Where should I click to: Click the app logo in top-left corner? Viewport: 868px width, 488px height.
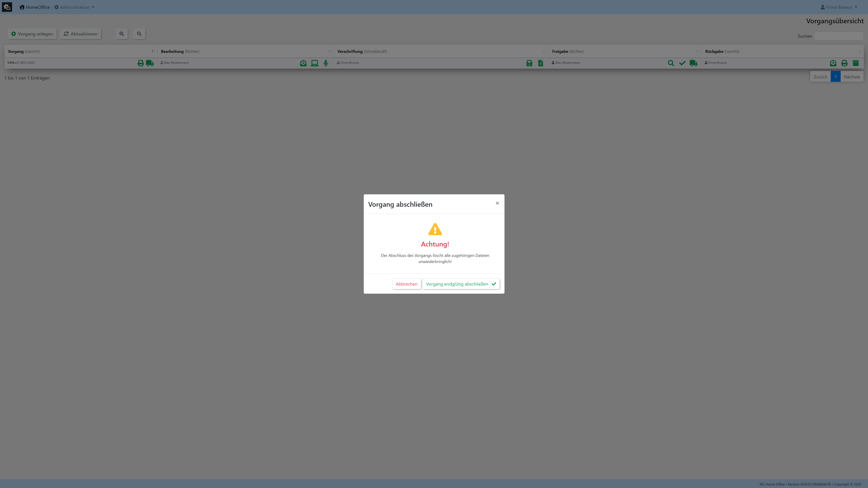tap(7, 7)
